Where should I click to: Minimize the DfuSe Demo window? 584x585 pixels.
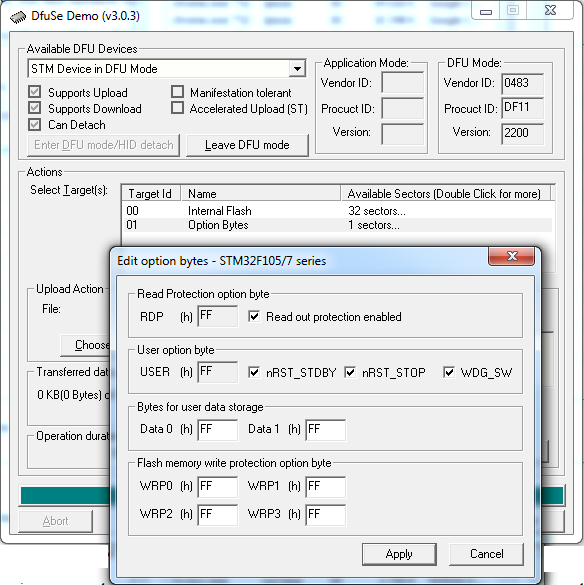click(x=485, y=11)
